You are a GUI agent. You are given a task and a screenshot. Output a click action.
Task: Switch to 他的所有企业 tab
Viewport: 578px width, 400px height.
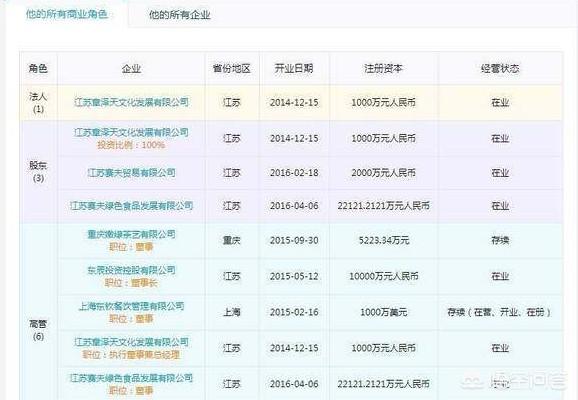point(180,15)
